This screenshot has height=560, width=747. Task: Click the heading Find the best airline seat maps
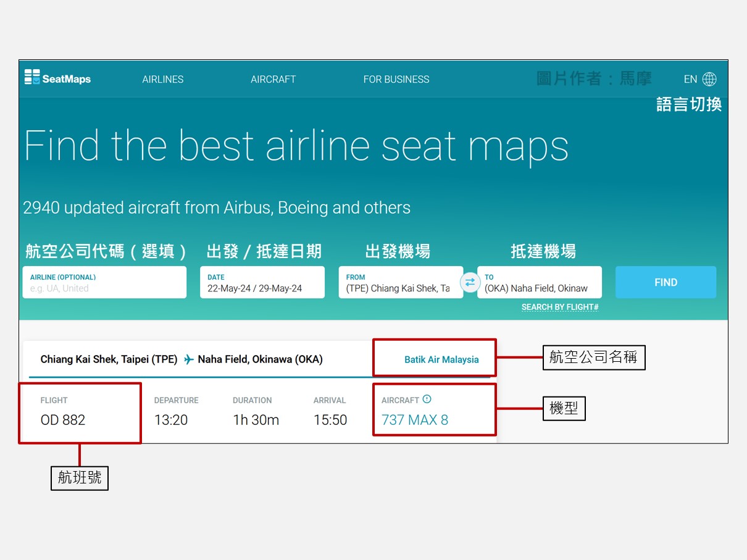296,146
